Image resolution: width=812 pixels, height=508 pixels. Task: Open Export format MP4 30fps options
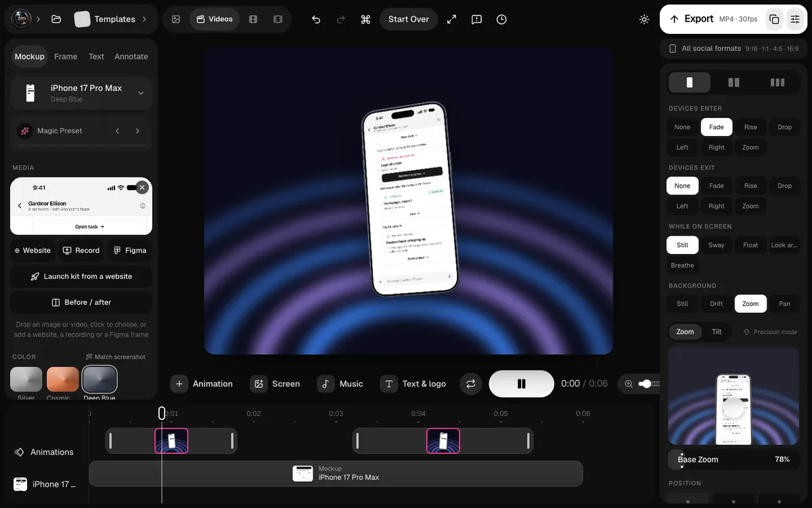coord(738,19)
